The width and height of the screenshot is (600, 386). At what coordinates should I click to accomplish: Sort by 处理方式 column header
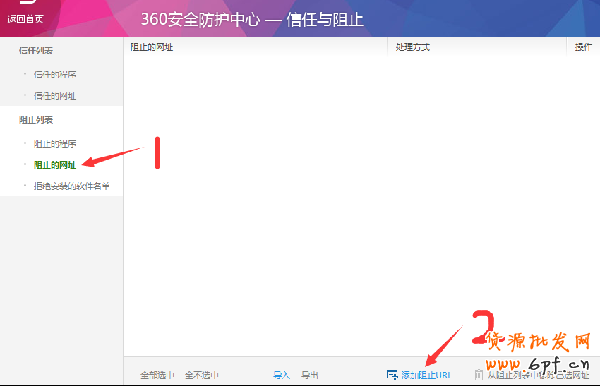point(413,47)
